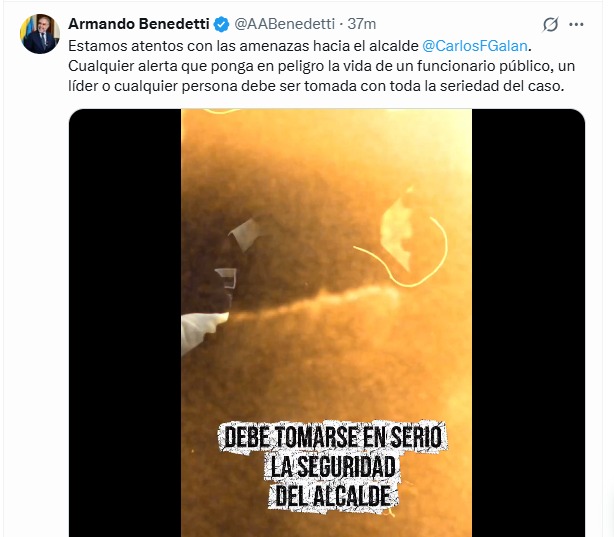Click the right black bar of the video
Screen dimensions: 614x537
point(528,323)
